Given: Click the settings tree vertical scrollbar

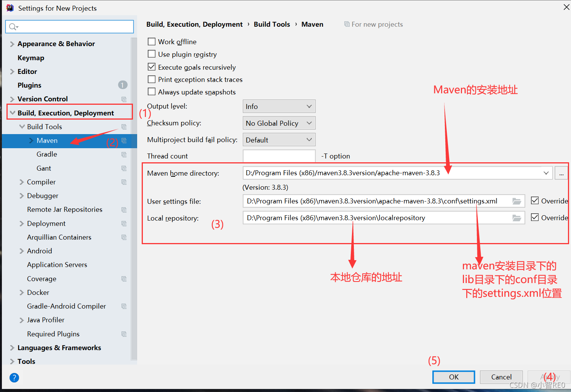Looking at the screenshot, I should tap(134, 198).
